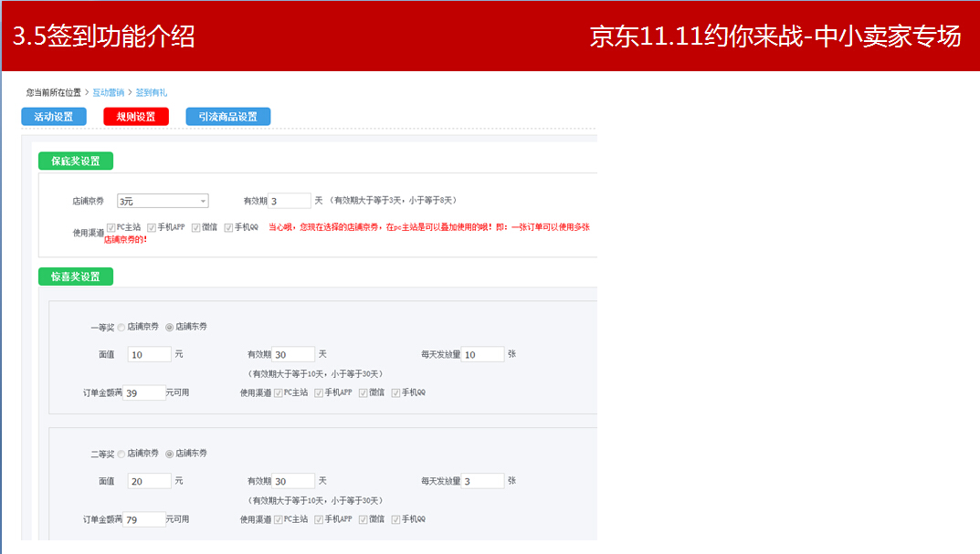Select the 规则设置 tab
The height and width of the screenshot is (554, 980).
coord(135,117)
